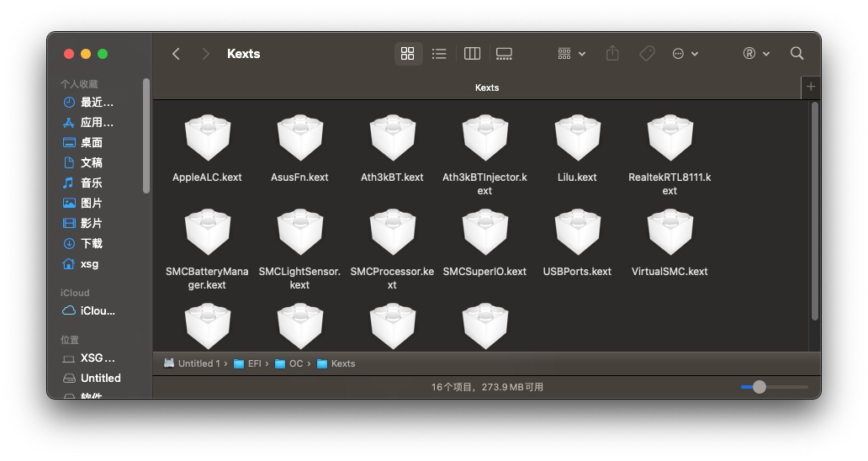This screenshot has width=868, height=461.
Task: Select the Lilu.kext file icon
Action: [x=577, y=139]
